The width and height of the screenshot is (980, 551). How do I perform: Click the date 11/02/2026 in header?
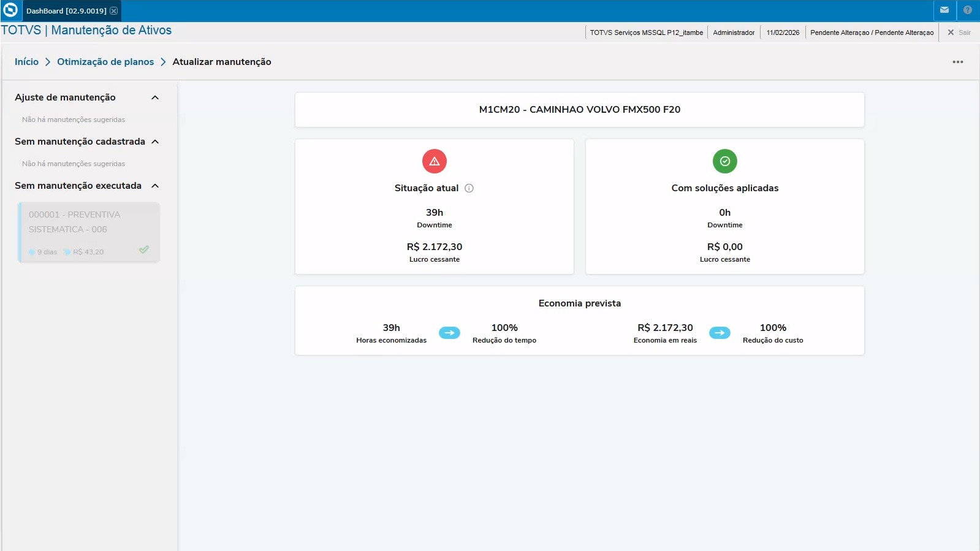point(783,32)
